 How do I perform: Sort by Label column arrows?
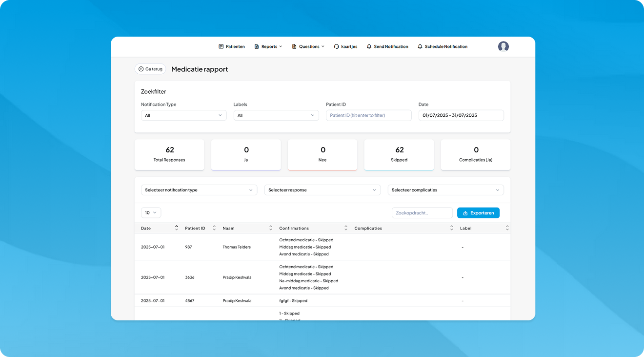click(507, 228)
